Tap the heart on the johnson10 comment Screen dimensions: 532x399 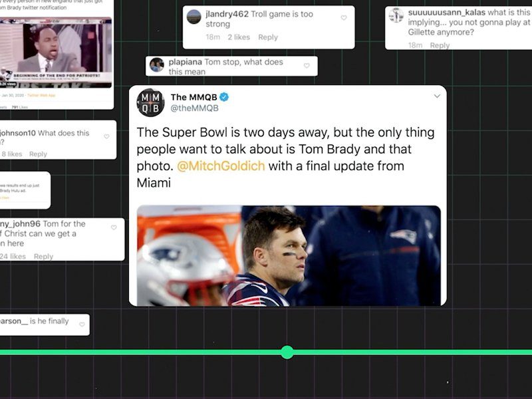[106, 136]
